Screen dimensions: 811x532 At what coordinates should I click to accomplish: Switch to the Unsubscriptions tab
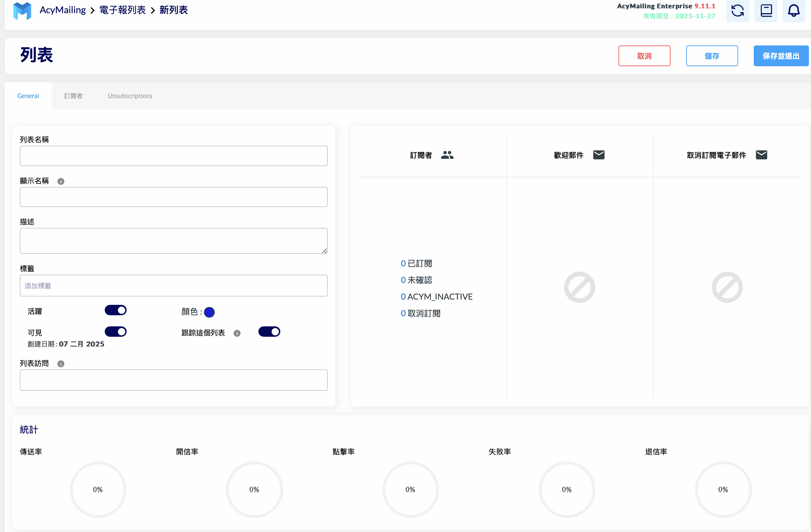coord(129,96)
